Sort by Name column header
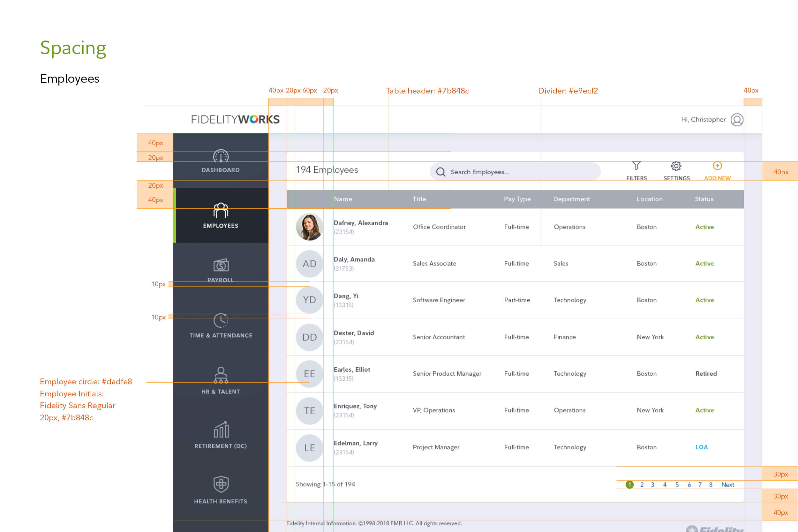 tap(343, 199)
